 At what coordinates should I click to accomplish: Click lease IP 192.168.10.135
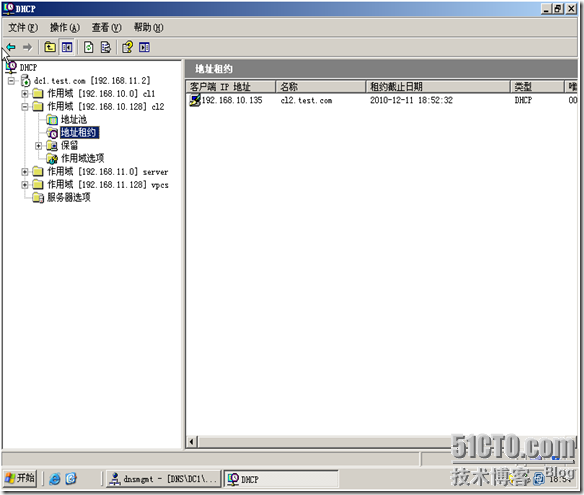(232, 100)
